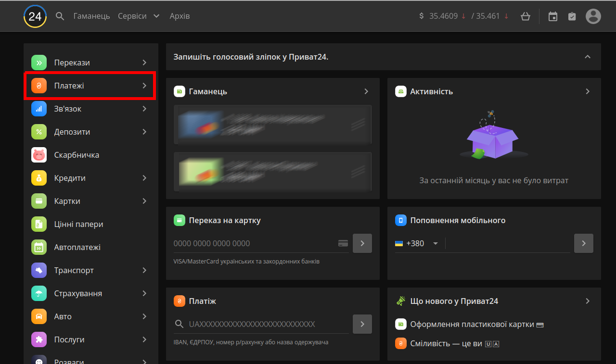Click the dollar exchange rate 35.4609
The width and height of the screenshot is (616, 364).
[443, 16]
